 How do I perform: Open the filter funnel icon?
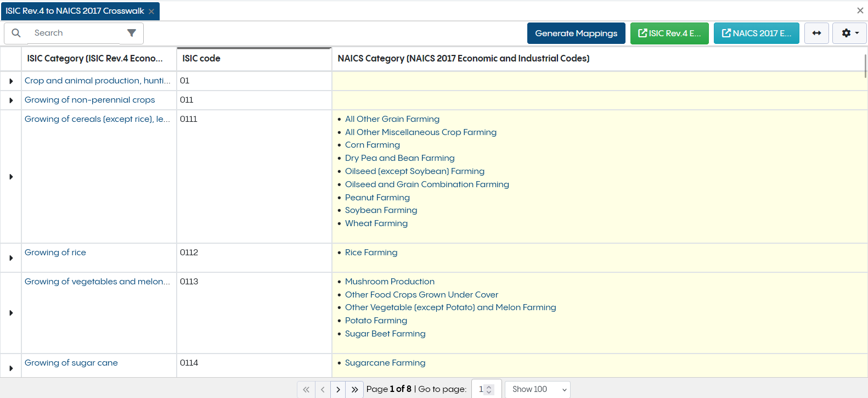[x=132, y=33]
